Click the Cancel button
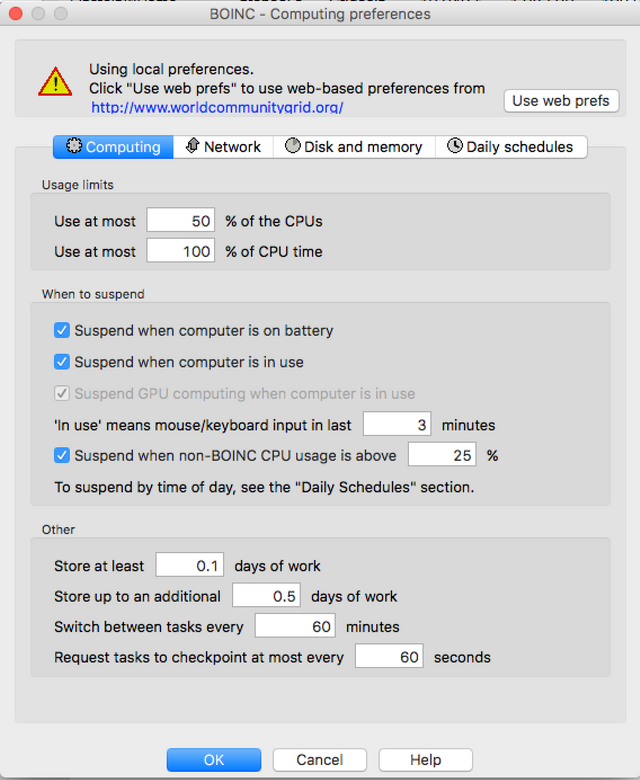This screenshot has width=640, height=780. tap(320, 760)
